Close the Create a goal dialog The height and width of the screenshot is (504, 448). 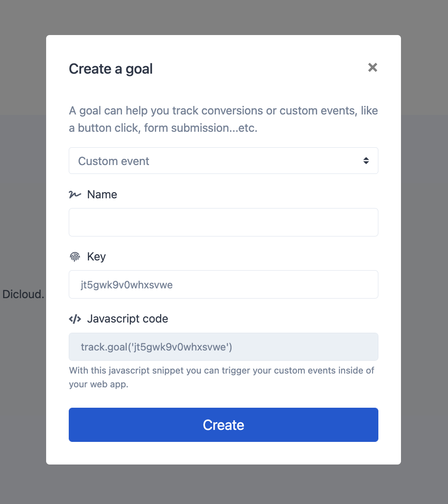point(373,67)
